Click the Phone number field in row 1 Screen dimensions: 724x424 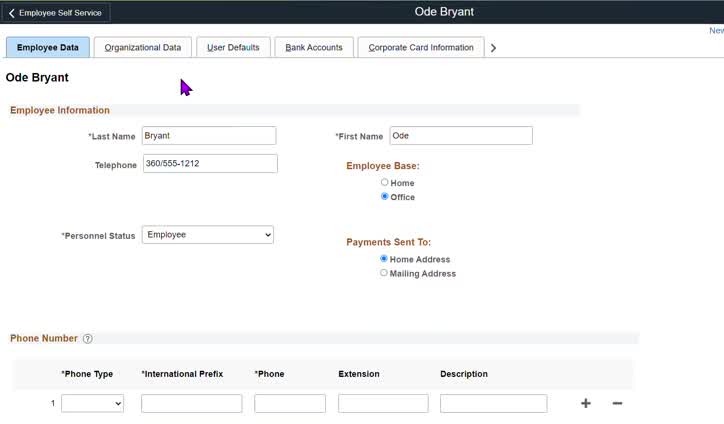[x=290, y=403]
